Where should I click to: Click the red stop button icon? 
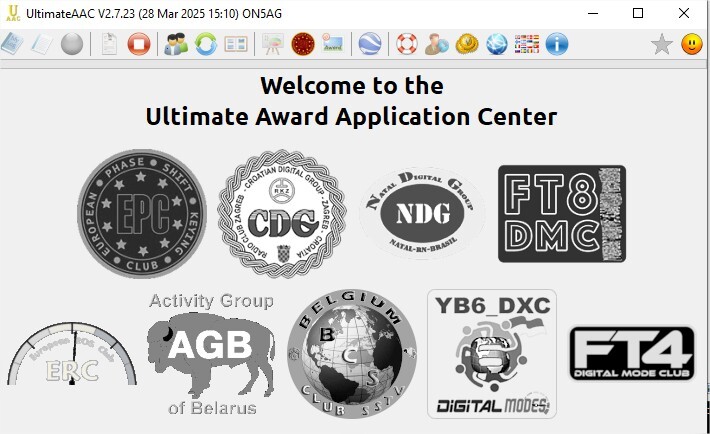(x=139, y=44)
